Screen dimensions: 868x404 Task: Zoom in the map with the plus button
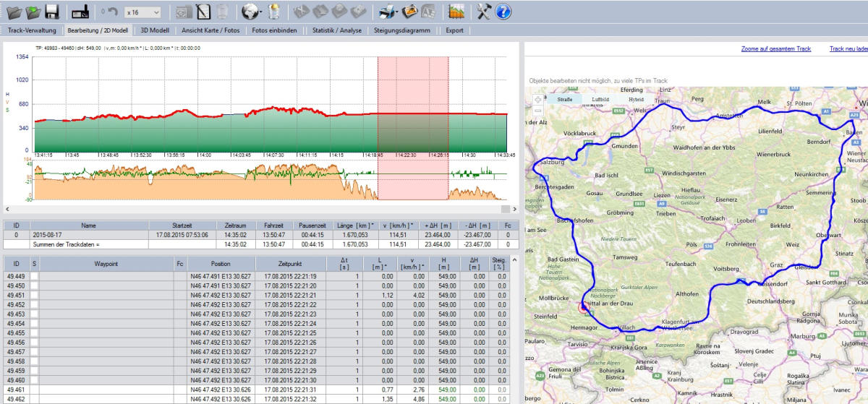pos(537,98)
